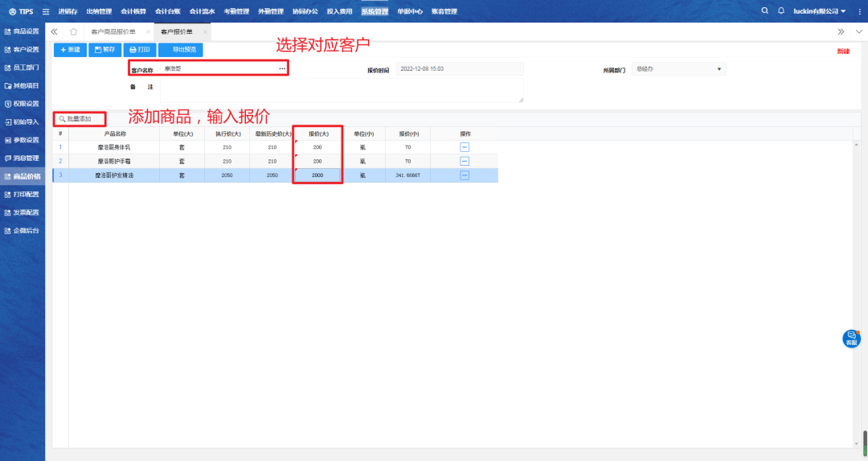Open the notification bell
The image size is (868, 461).
click(x=780, y=11)
